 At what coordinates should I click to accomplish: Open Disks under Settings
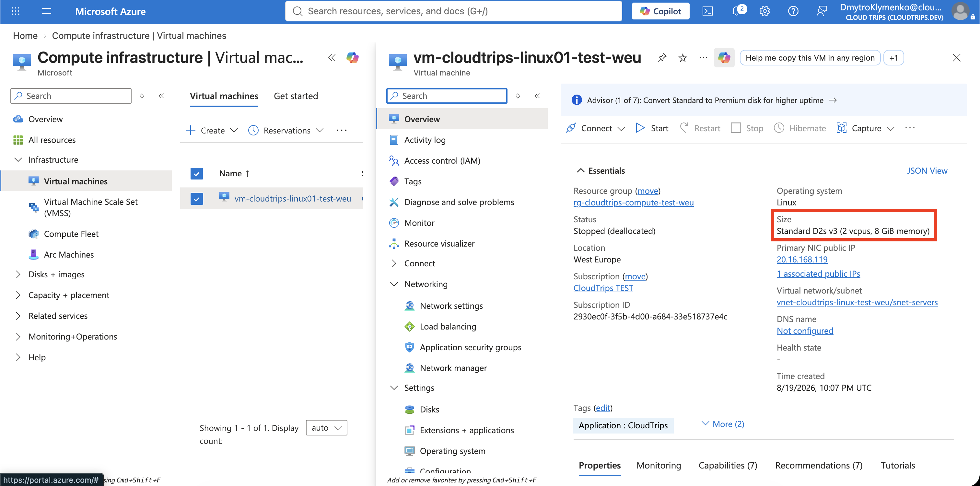[x=429, y=409]
